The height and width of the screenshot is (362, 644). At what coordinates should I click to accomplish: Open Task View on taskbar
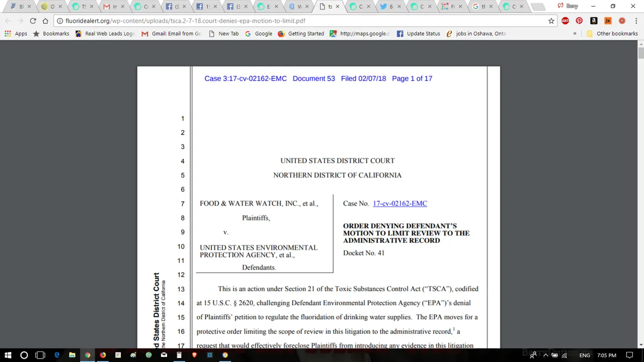[x=40, y=355]
